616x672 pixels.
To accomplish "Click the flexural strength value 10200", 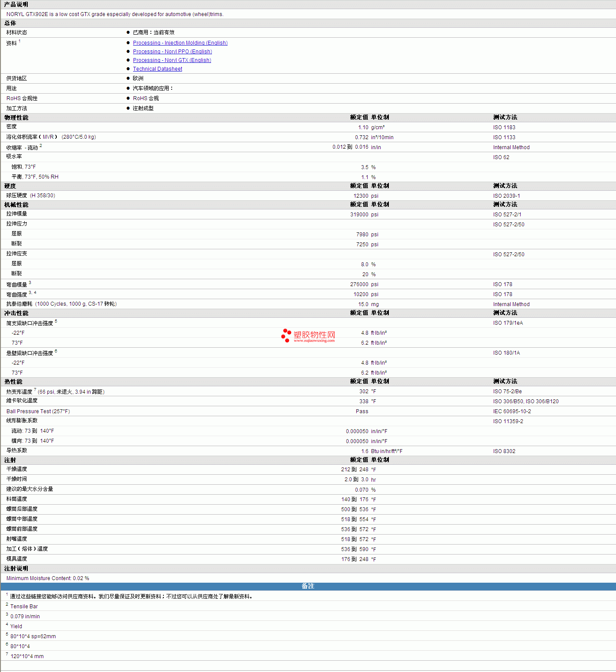I will [x=361, y=294].
